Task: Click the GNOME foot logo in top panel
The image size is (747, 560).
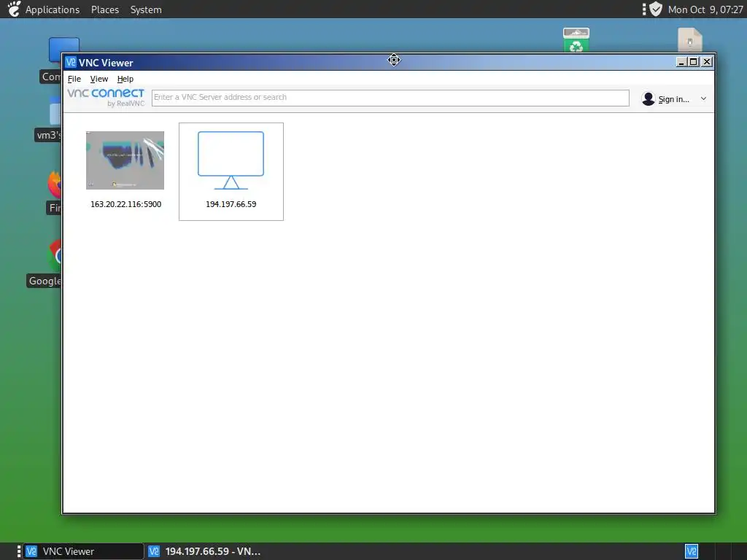Action: (x=15, y=9)
